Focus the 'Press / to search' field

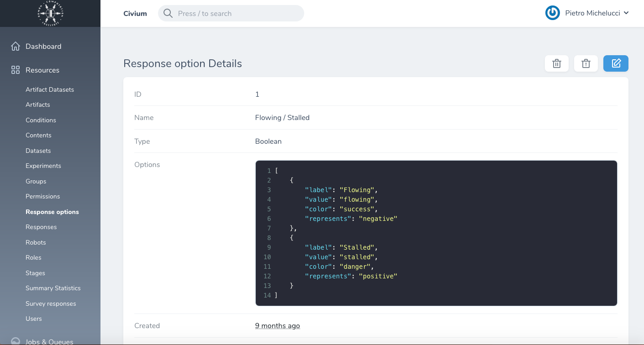231,13
